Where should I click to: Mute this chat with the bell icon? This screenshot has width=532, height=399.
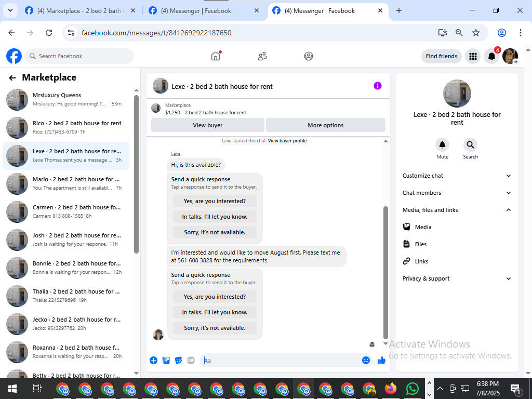tap(442, 145)
